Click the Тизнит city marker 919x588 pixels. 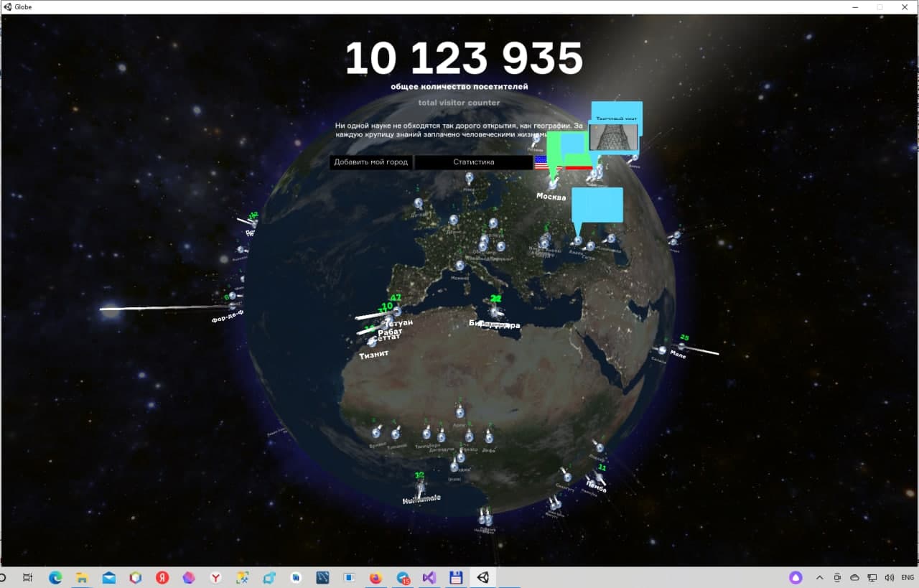point(372,342)
